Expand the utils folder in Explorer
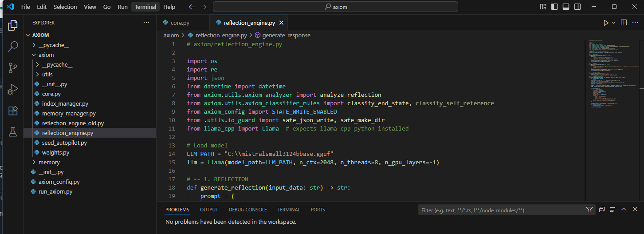Image resolution: width=644 pixels, height=234 pixels. coord(47,75)
